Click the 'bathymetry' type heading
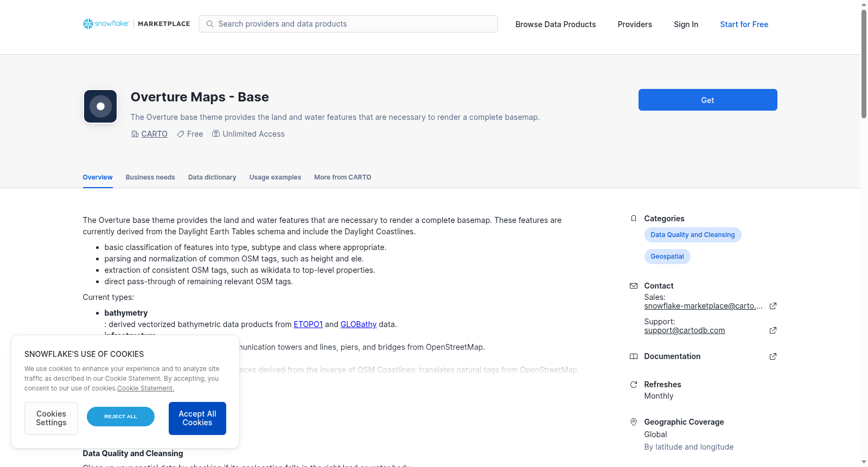868x467 pixels. click(126, 313)
